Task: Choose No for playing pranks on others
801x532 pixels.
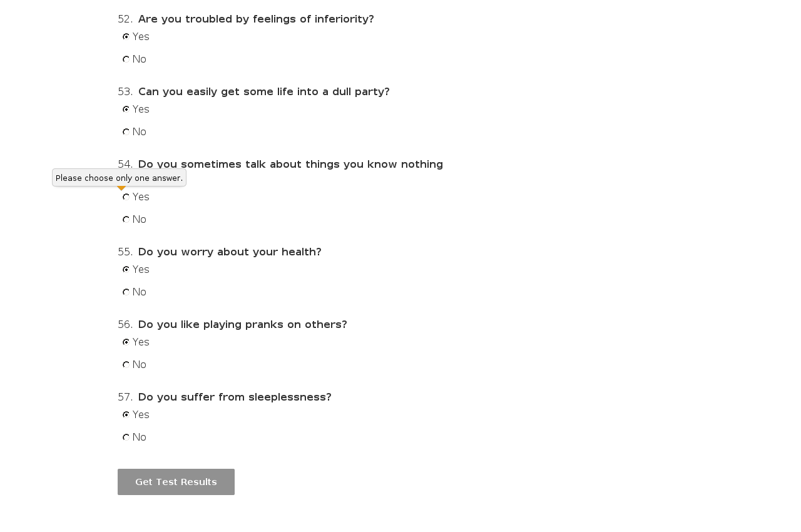Action: [x=126, y=365]
